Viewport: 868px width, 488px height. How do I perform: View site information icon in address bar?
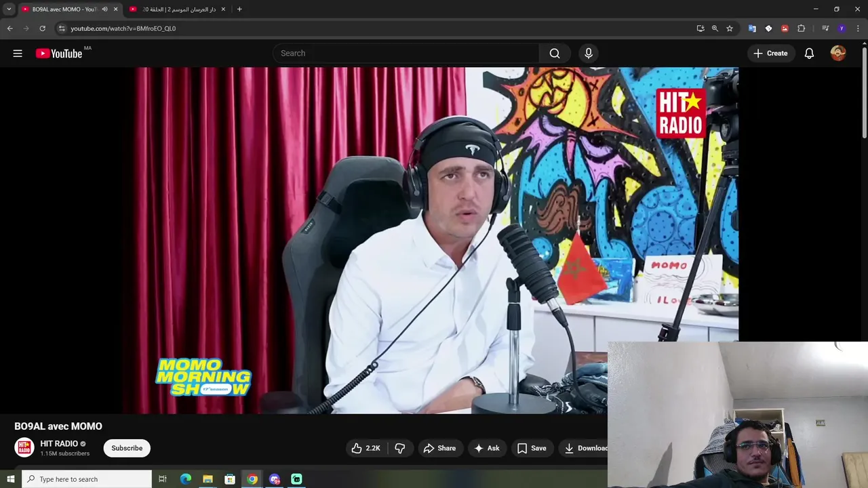[x=62, y=28]
